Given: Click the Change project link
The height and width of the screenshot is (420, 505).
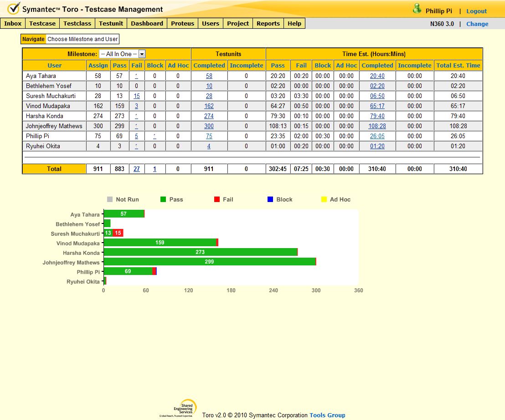Looking at the screenshot, I should [477, 24].
